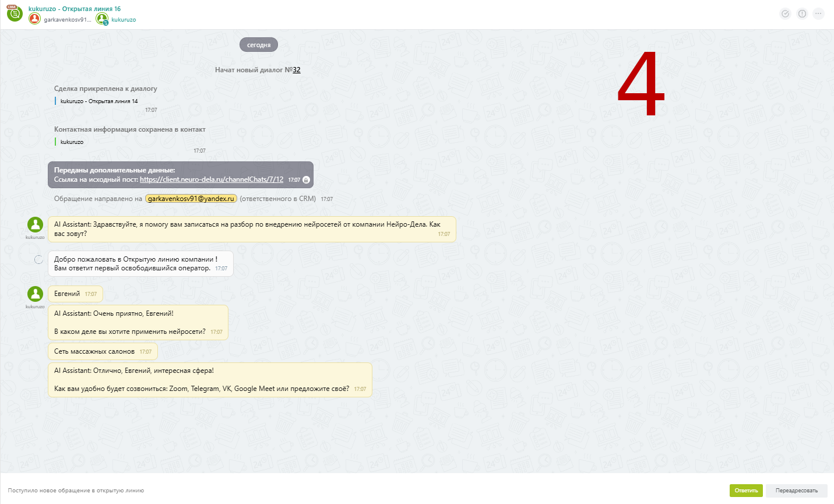The image size is (834, 504).
Task: Open dialog number 32 link
Action: point(297,70)
